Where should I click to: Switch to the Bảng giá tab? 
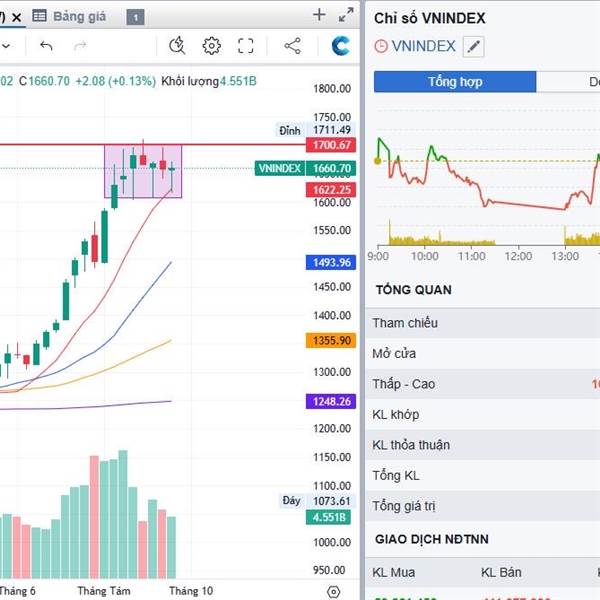click(x=75, y=16)
